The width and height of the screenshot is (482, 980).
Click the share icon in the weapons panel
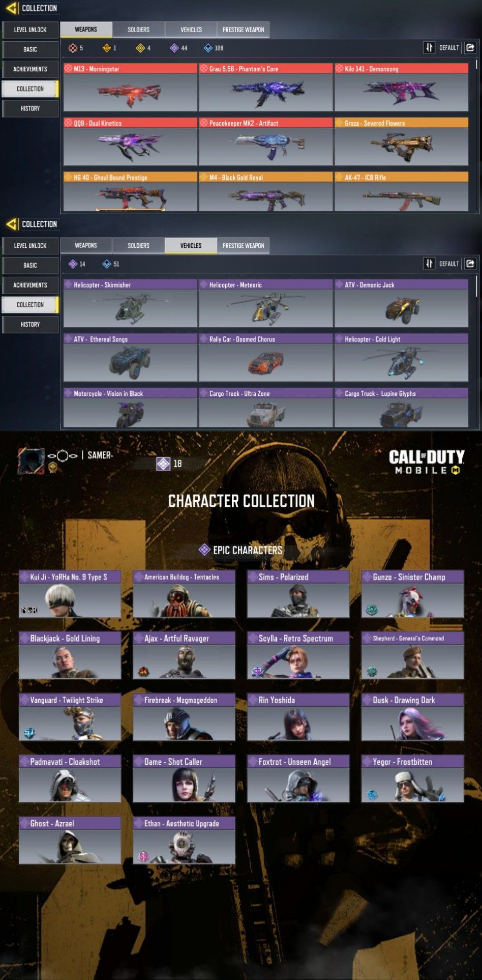[470, 48]
